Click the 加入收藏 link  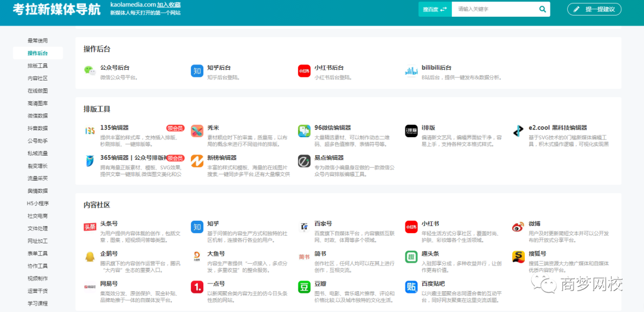169,4
